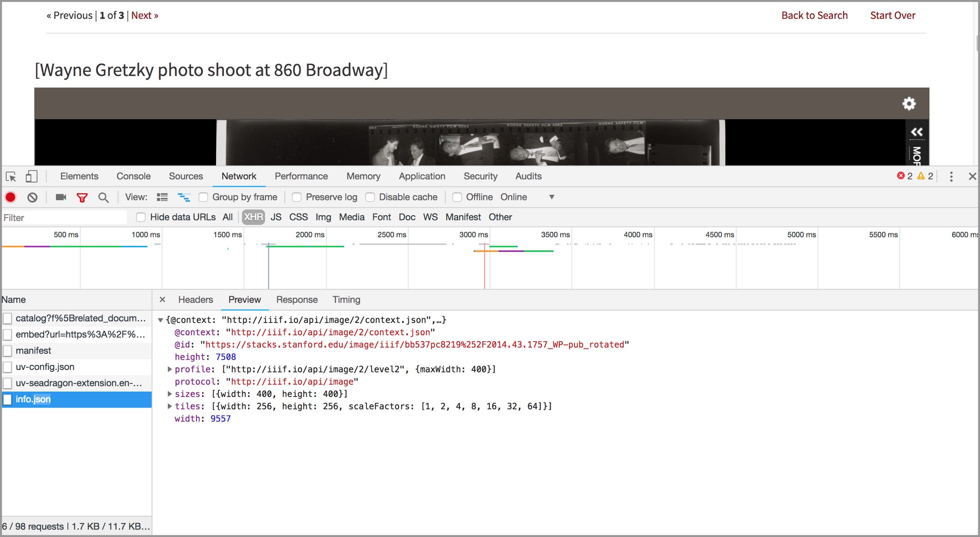
Task: Toggle the red filter funnel icon
Action: [x=82, y=198]
